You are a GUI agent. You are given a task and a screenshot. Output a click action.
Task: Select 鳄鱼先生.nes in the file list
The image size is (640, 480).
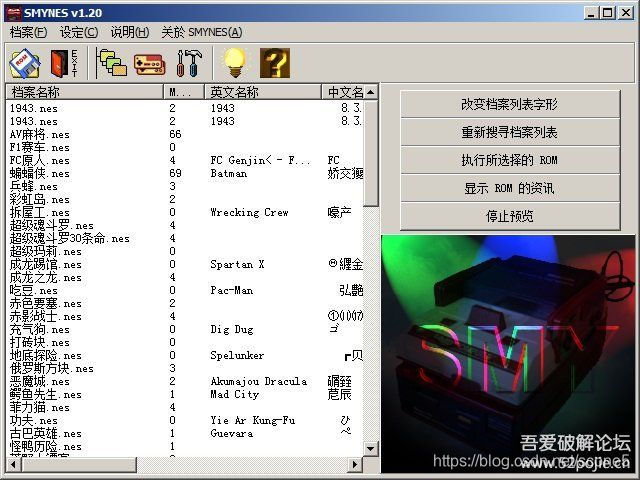point(46,395)
